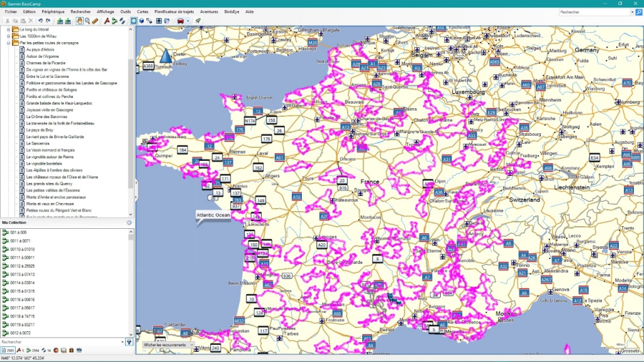Image resolution: width=644 pixels, height=362 pixels.
Task: Select the New Track footprints tool
Action: tap(123, 21)
